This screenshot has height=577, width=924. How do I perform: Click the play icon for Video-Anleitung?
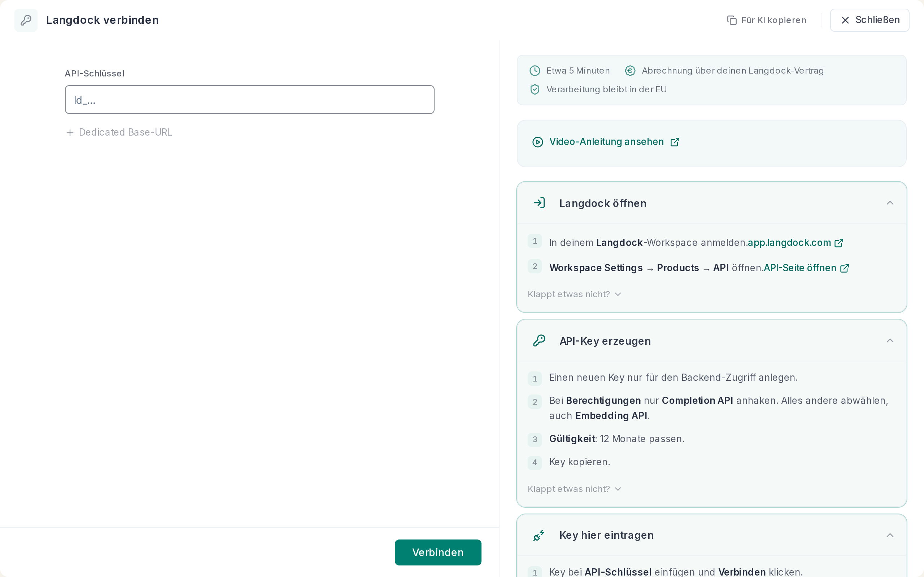pos(537,142)
